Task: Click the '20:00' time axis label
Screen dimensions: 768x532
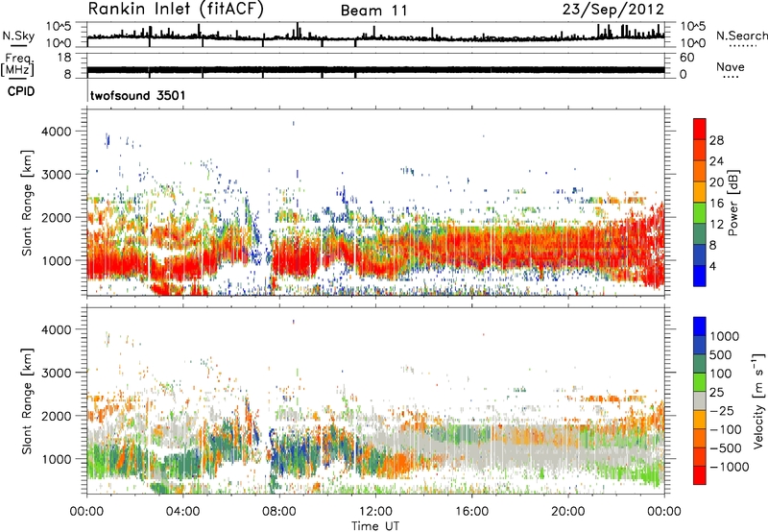Action: coord(567,512)
